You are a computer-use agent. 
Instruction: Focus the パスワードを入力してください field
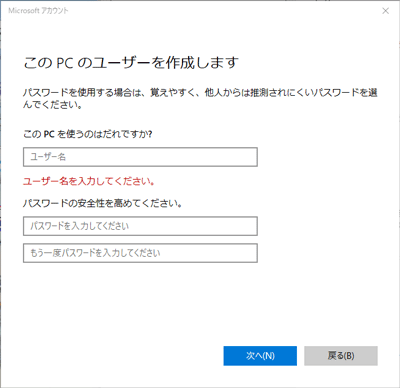click(140, 226)
